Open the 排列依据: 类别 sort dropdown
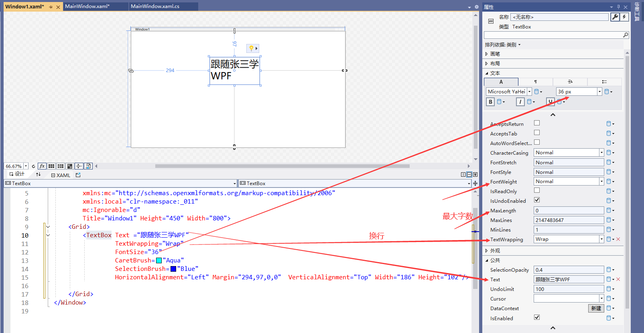Image resolution: width=644 pixels, height=333 pixels. pyautogui.click(x=503, y=44)
